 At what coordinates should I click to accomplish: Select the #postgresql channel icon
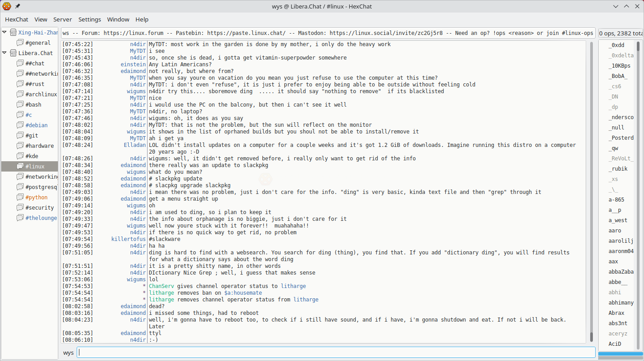[x=20, y=187]
